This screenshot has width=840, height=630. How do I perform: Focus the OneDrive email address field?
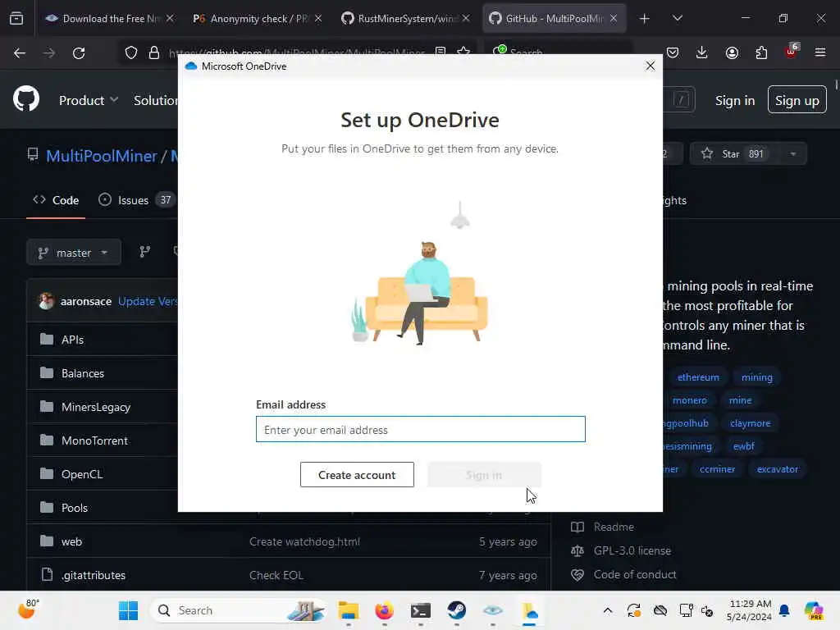coord(421,429)
